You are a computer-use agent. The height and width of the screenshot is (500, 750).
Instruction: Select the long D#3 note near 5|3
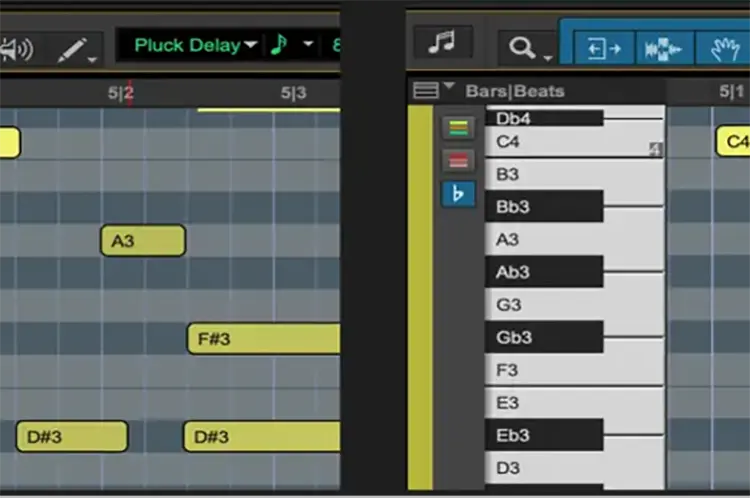[262, 436]
